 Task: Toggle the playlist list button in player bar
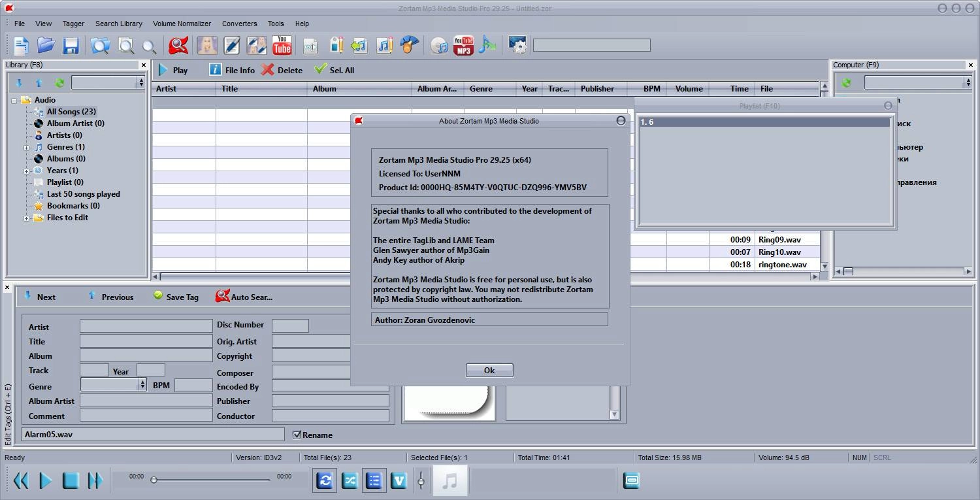click(x=374, y=481)
